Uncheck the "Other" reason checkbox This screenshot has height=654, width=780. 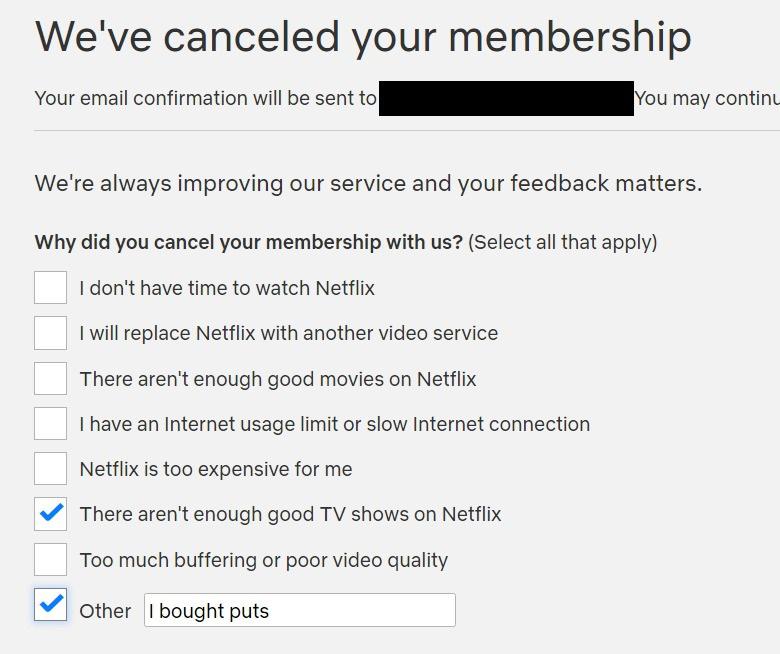click(50, 605)
